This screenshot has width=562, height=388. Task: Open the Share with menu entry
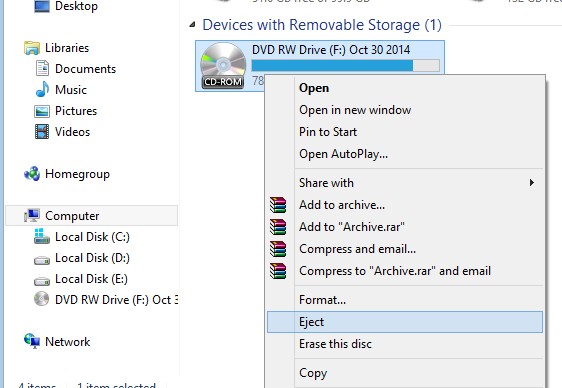405,183
